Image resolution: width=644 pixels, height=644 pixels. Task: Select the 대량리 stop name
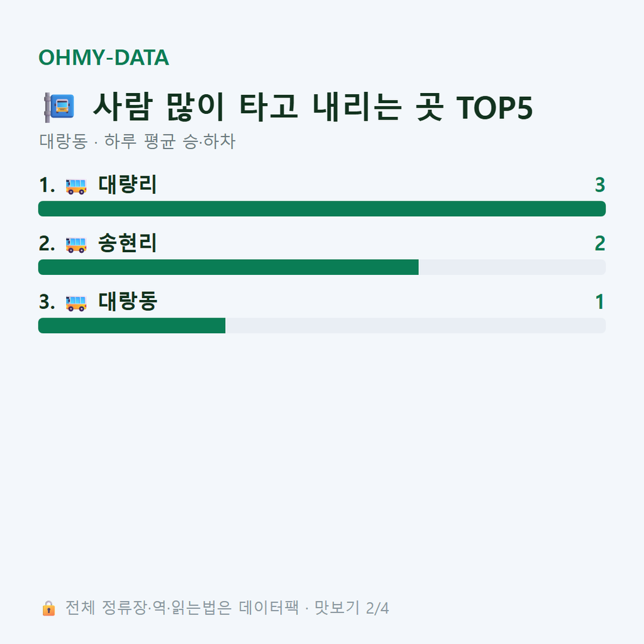(127, 184)
